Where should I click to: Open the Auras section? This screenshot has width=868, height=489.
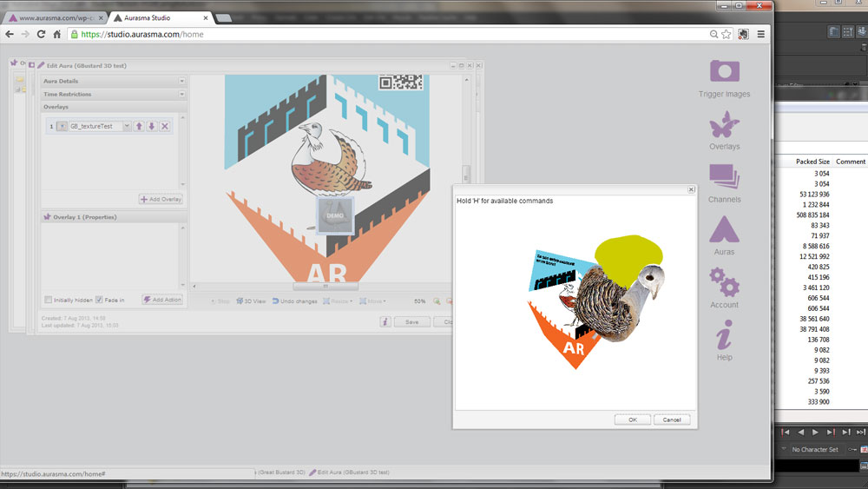pyautogui.click(x=724, y=232)
